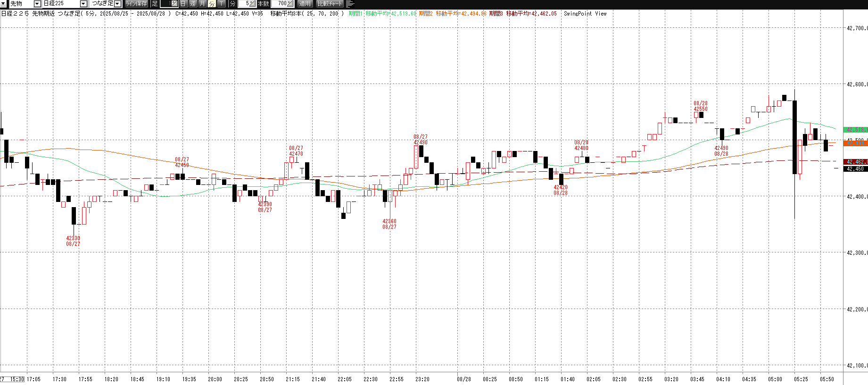Click the green moving average price tag
Viewport: 868px width, 385px height.
[856, 130]
